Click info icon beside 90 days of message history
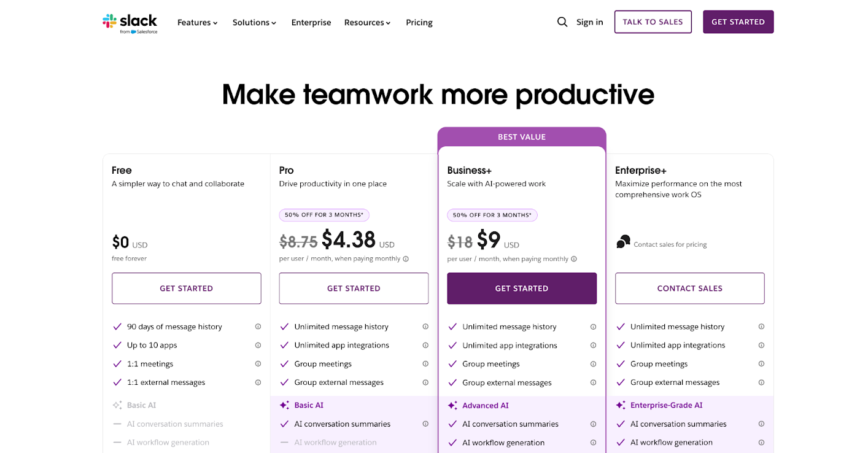The height and width of the screenshot is (453, 868). (258, 327)
